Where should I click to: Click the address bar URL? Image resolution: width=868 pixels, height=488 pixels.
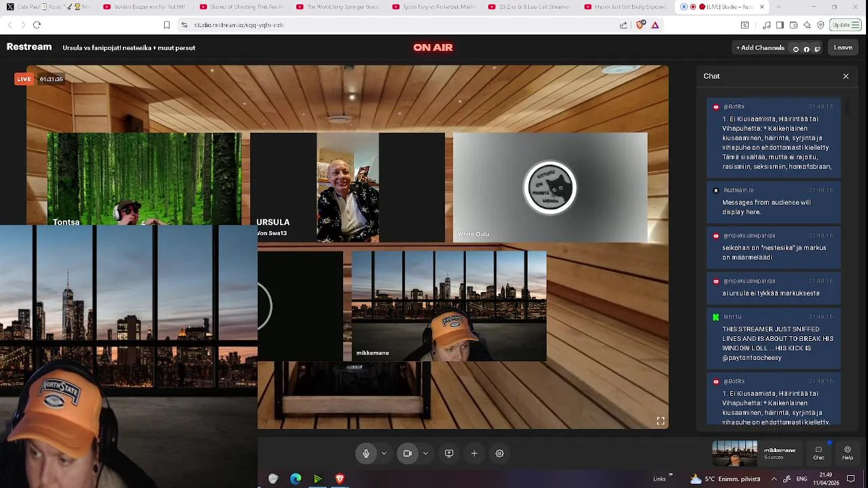click(239, 25)
